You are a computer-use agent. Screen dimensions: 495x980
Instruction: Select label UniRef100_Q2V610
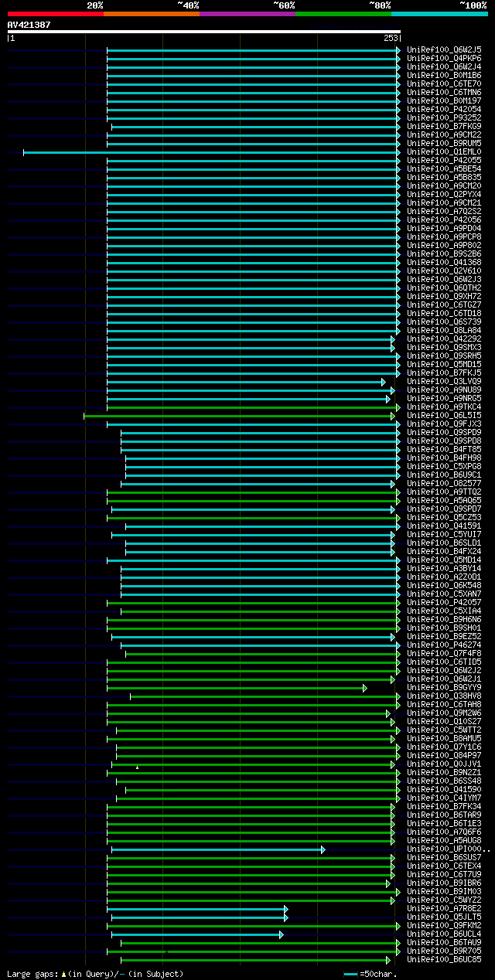(444, 271)
